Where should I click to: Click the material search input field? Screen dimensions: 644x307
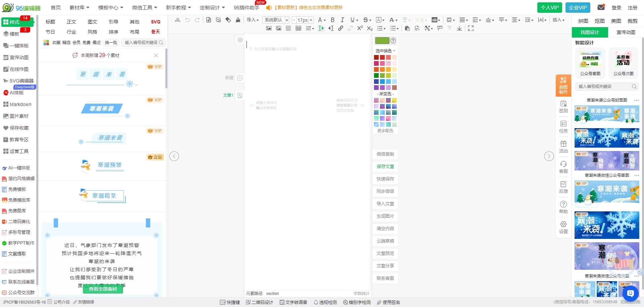point(141,43)
